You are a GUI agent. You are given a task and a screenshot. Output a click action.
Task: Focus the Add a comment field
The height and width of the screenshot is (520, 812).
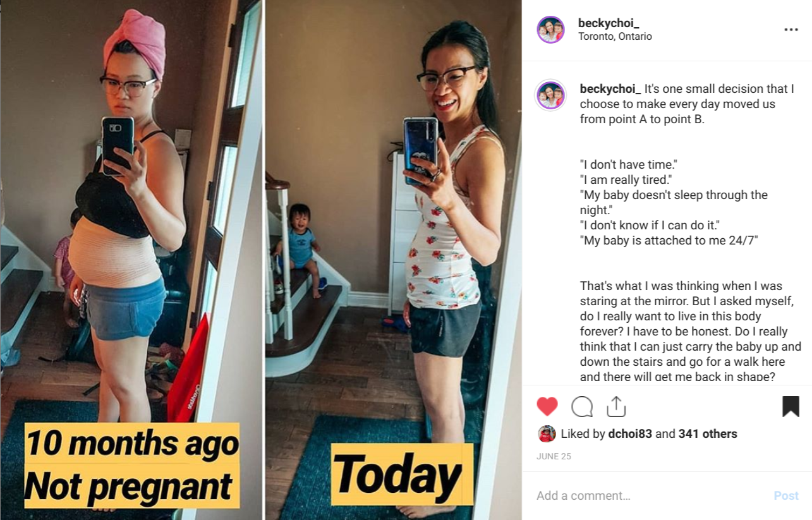click(651, 496)
